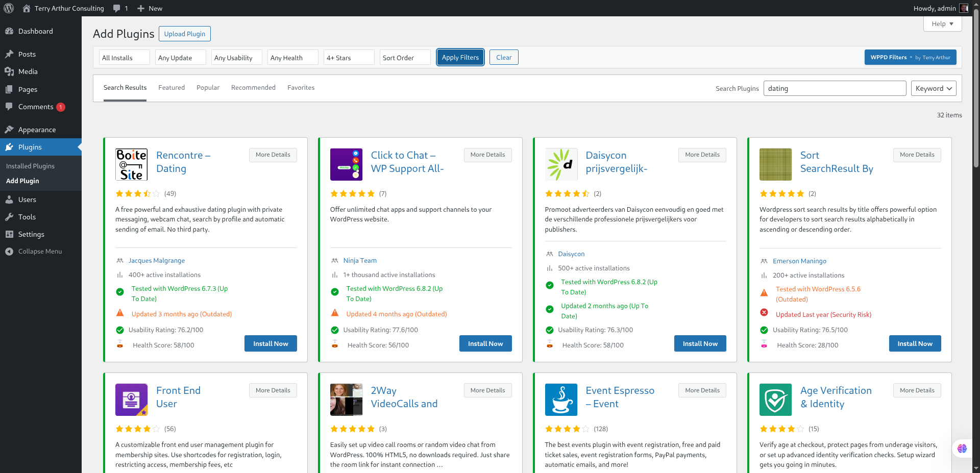
Task: Click the Upload Plugin button
Action: 185,34
